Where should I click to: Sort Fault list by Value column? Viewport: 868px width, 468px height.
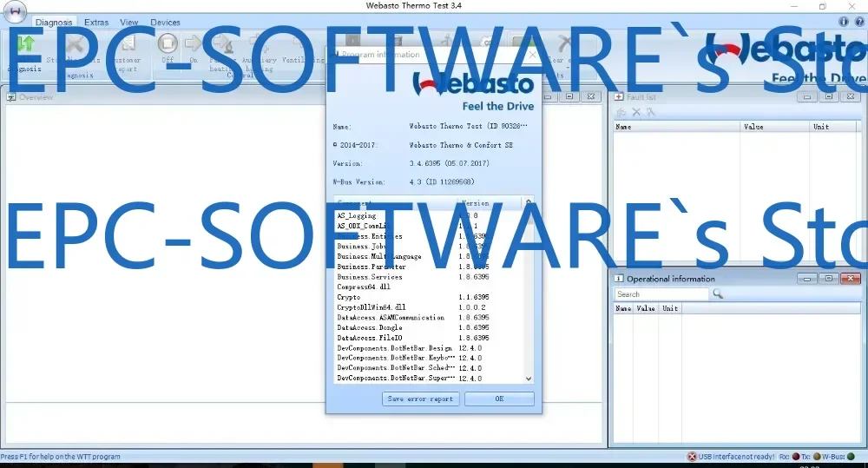[x=774, y=127]
